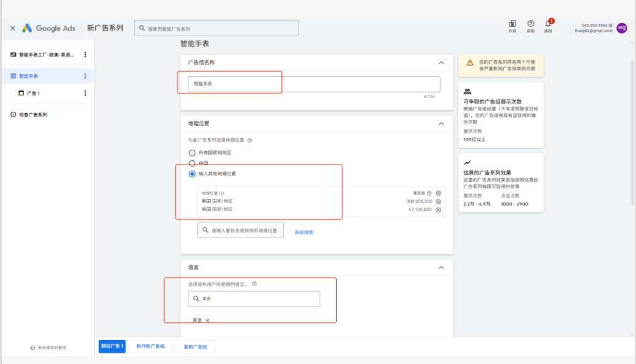Select the 输入其他地理位置 radio option
636x364 pixels.
pos(192,174)
